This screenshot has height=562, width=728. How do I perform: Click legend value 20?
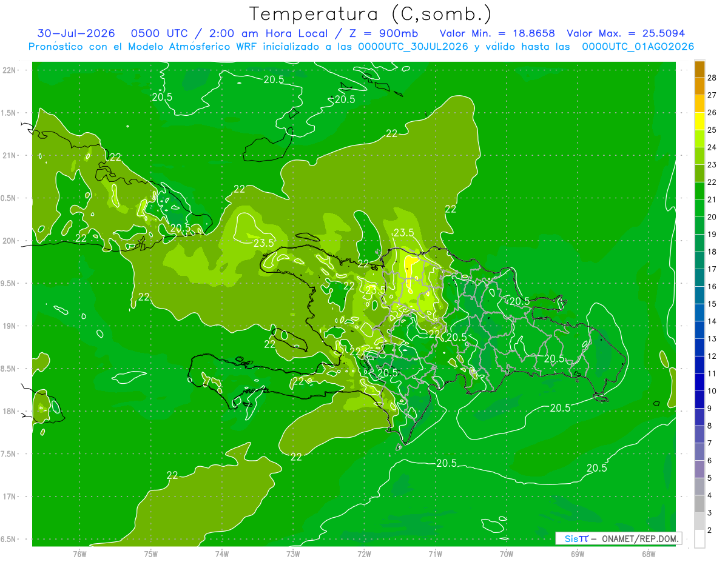coord(712,217)
